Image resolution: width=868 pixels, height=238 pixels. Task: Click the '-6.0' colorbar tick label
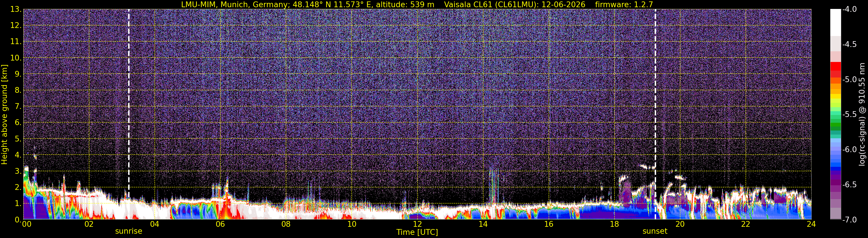point(849,149)
